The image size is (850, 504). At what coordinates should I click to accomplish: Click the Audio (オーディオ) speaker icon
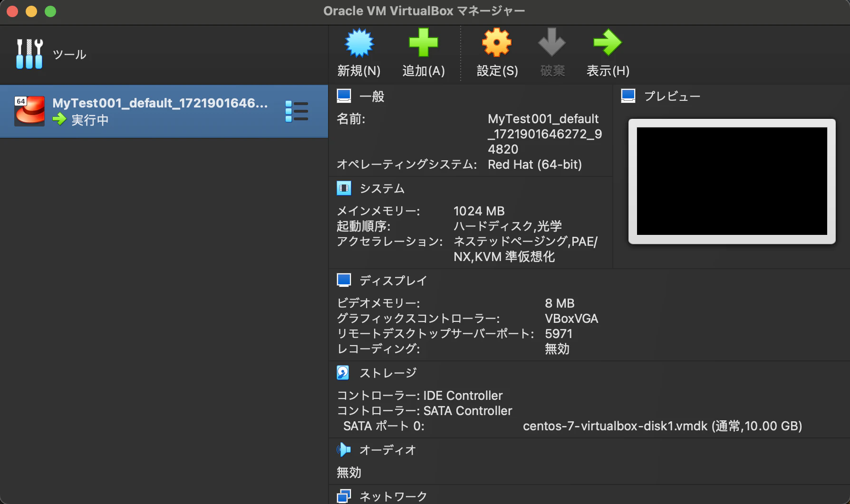click(x=343, y=450)
